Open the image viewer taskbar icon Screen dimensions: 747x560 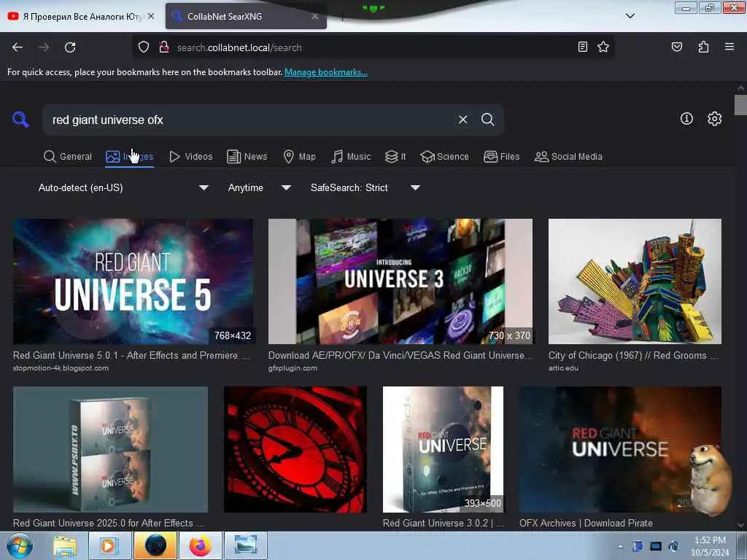[245, 545]
